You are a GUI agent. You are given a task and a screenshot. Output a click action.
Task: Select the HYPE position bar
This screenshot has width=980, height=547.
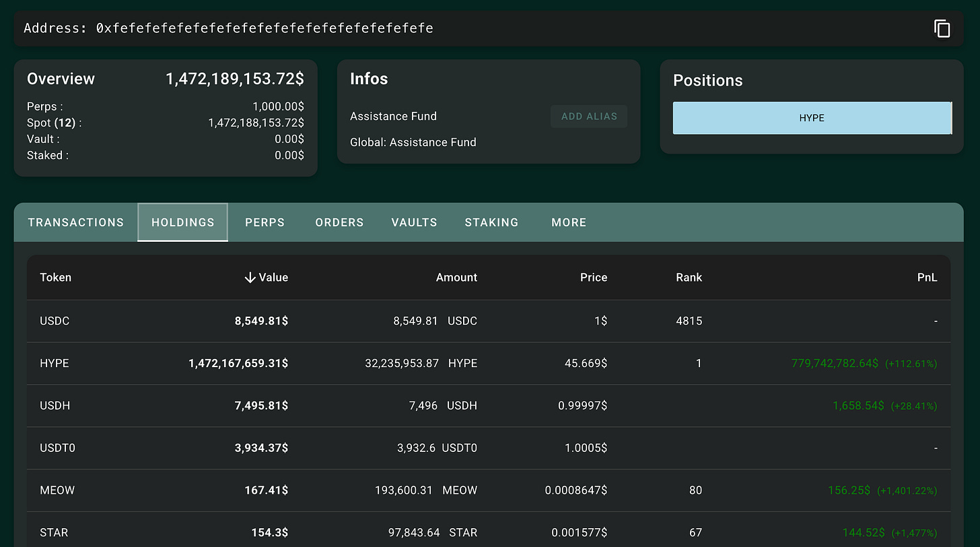(812, 118)
